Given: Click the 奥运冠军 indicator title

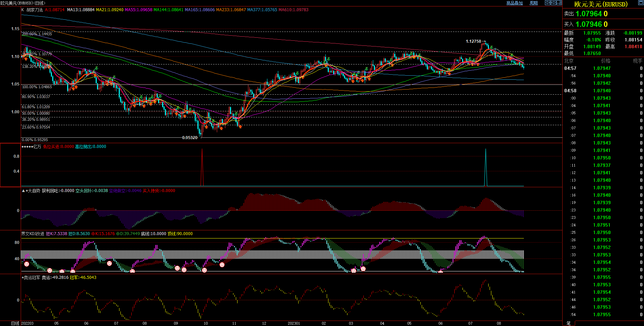Looking at the screenshot, I should [x=32, y=277].
